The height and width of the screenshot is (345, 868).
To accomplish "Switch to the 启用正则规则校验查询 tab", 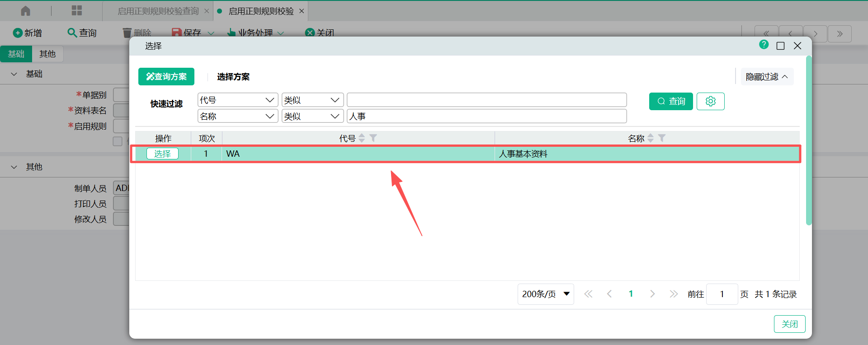I will coord(158,11).
